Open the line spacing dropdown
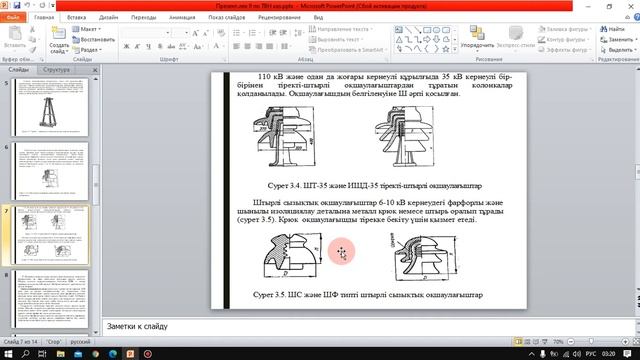Viewport: 640px width, 360px height. coord(299,33)
